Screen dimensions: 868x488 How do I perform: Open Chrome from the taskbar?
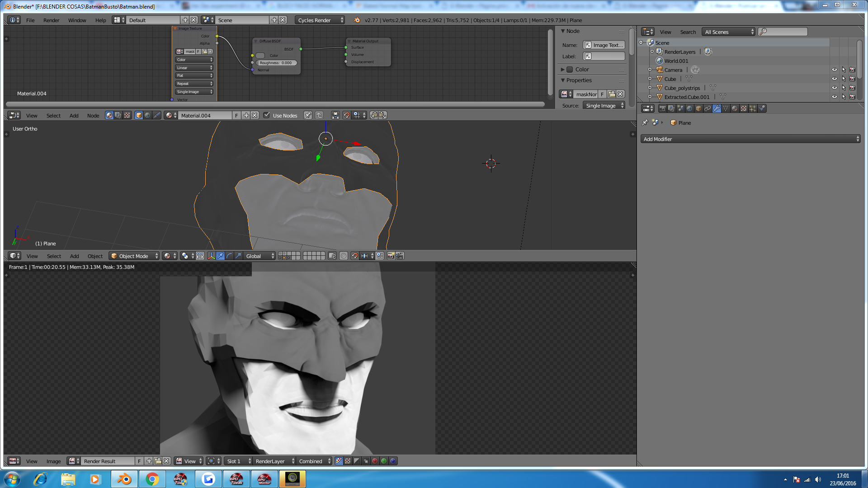pos(152,479)
